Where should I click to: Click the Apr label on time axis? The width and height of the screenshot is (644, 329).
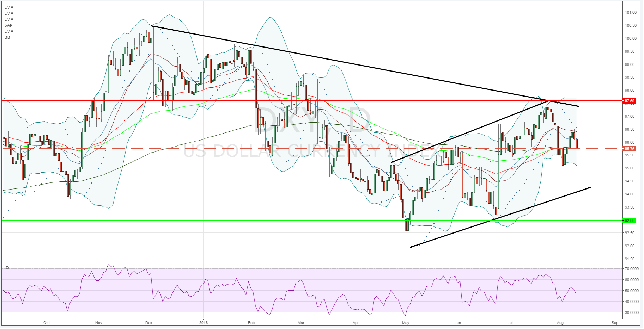(x=356, y=323)
